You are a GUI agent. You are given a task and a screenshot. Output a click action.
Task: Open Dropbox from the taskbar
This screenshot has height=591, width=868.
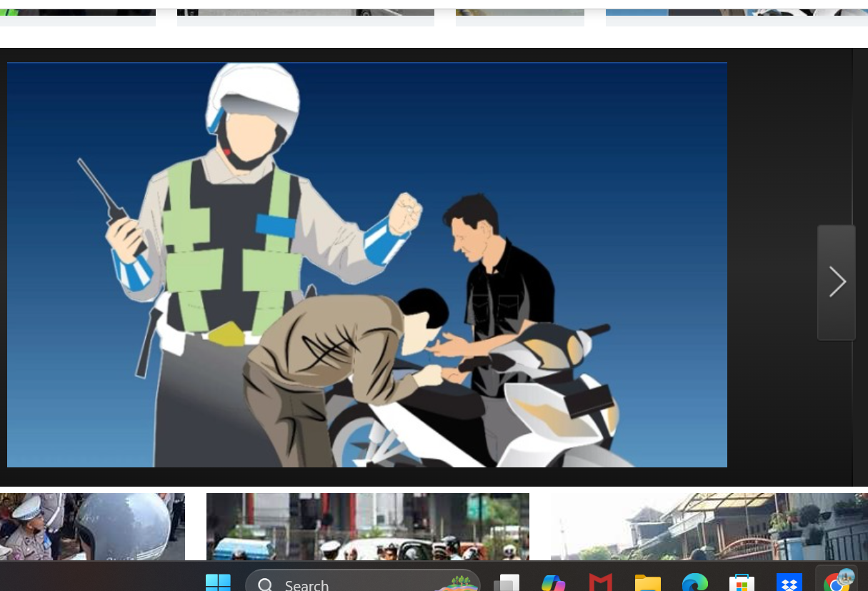click(x=789, y=583)
